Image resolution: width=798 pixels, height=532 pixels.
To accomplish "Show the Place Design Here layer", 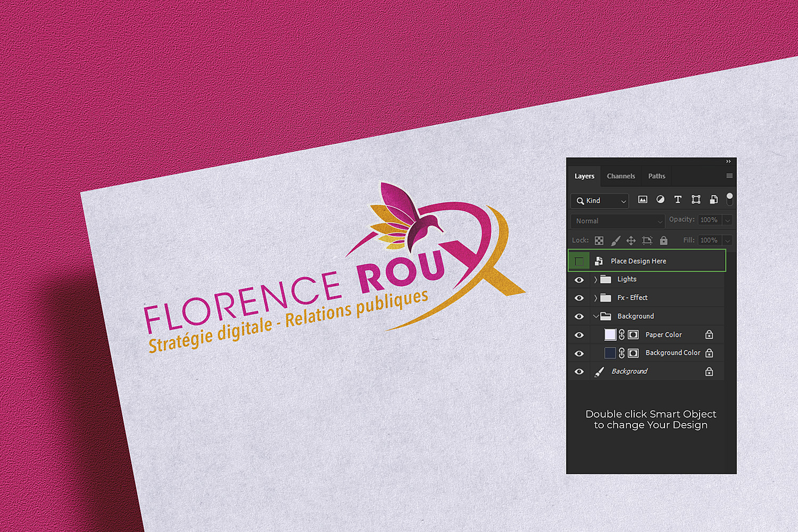I will click(579, 261).
